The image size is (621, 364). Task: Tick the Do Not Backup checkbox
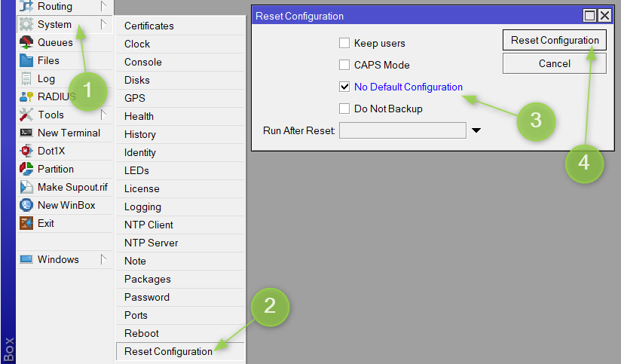(344, 109)
